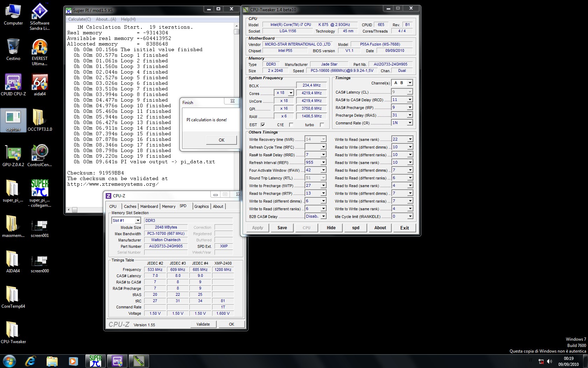The width and height of the screenshot is (588, 368).
Task: Switch to Super PI taskbar button
Action: coord(96,361)
